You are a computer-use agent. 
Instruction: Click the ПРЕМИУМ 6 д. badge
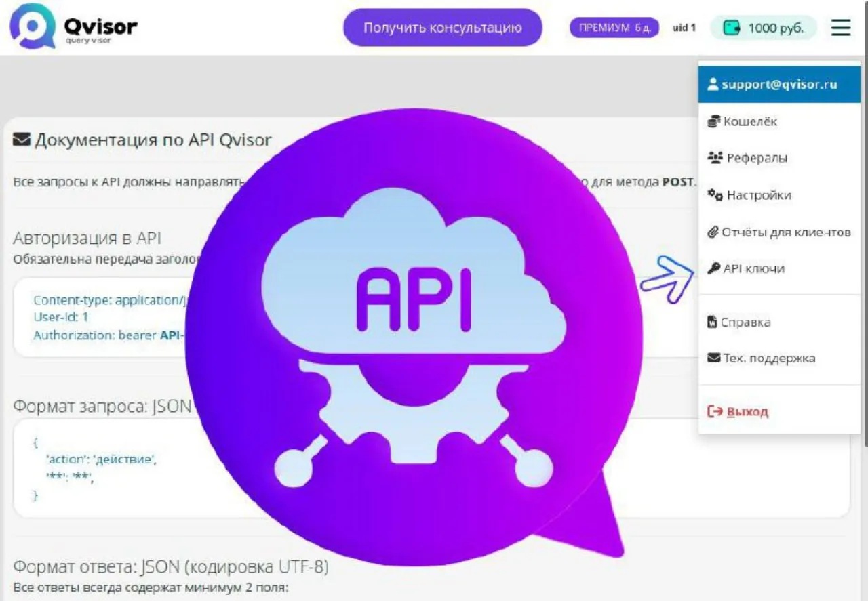(x=614, y=28)
